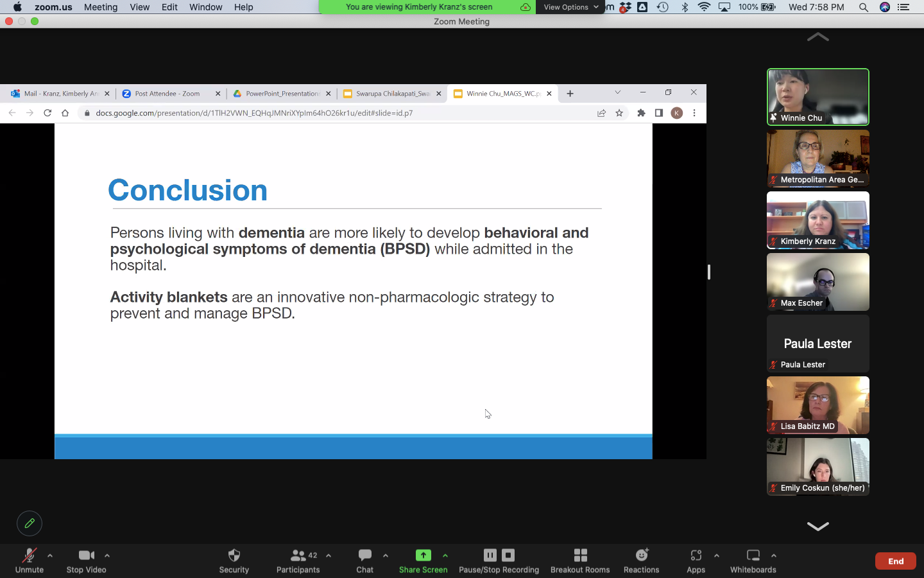The image size is (924, 578).
Task: Open the Dropbox menu bar icon
Action: coord(625,7)
